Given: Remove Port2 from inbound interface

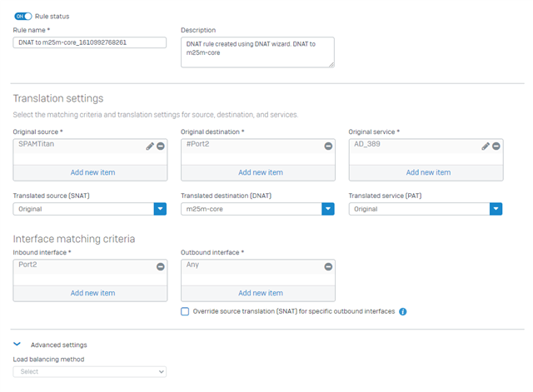Looking at the screenshot, I should 161,266.
